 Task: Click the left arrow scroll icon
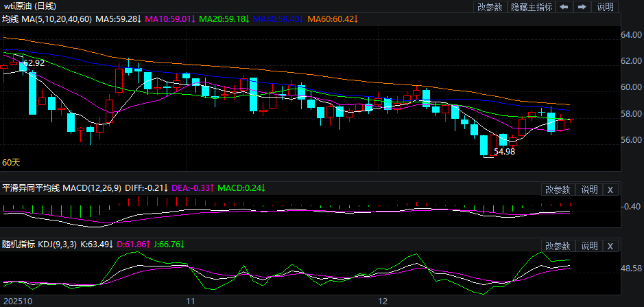pyautogui.click(x=564, y=7)
